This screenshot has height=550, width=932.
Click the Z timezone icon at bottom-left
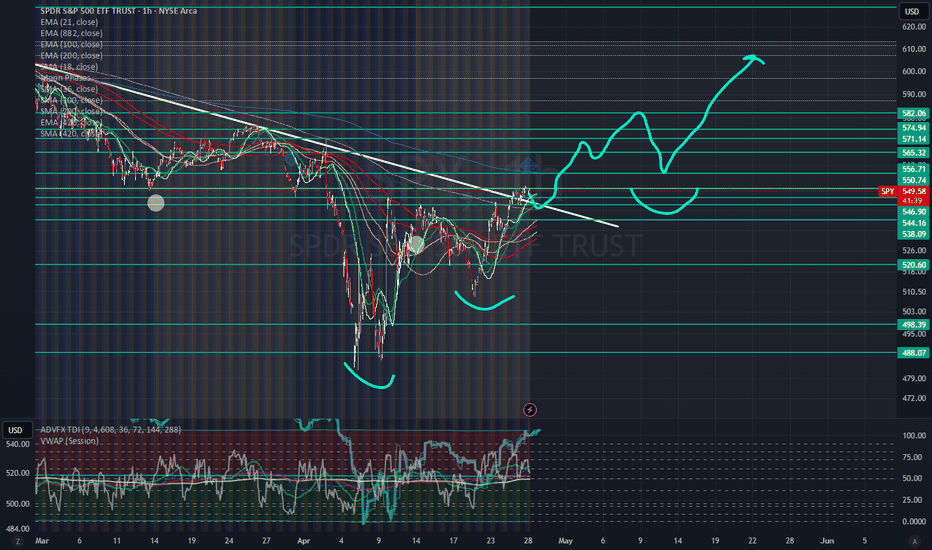point(18,541)
